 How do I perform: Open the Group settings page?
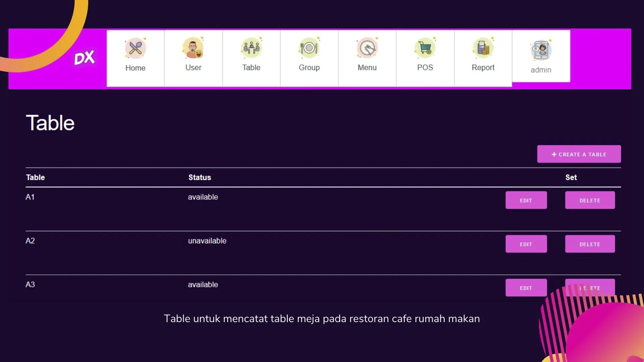(309, 56)
